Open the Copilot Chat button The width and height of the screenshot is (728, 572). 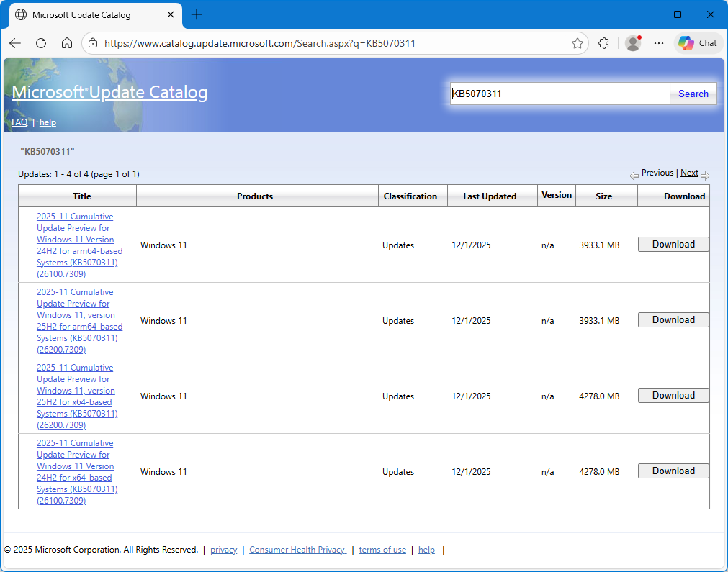tap(698, 43)
